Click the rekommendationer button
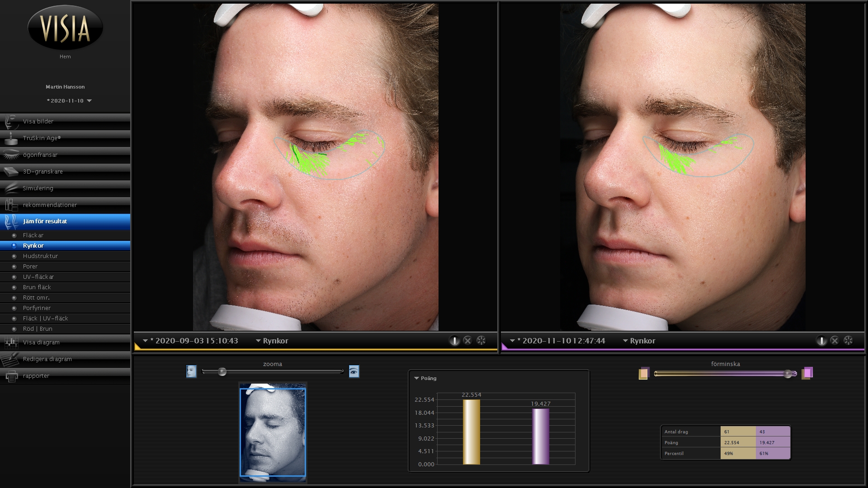The width and height of the screenshot is (868, 488). click(50, 205)
